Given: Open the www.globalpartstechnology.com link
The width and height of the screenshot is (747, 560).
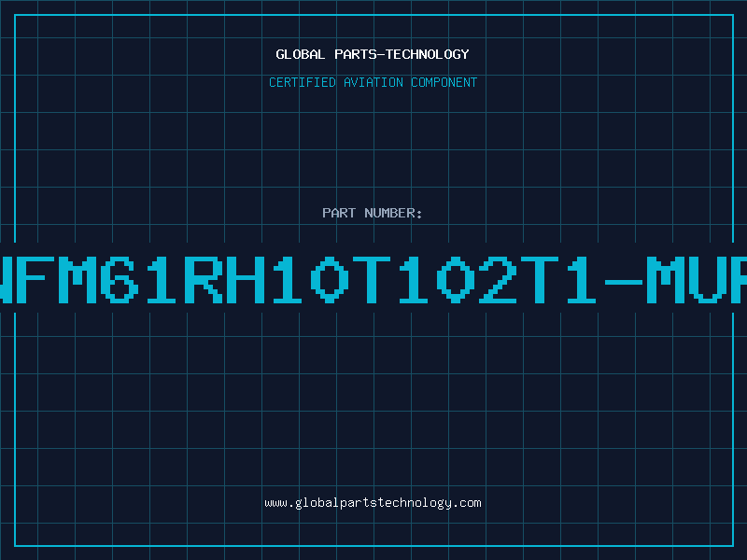Looking at the screenshot, I should 373,503.
